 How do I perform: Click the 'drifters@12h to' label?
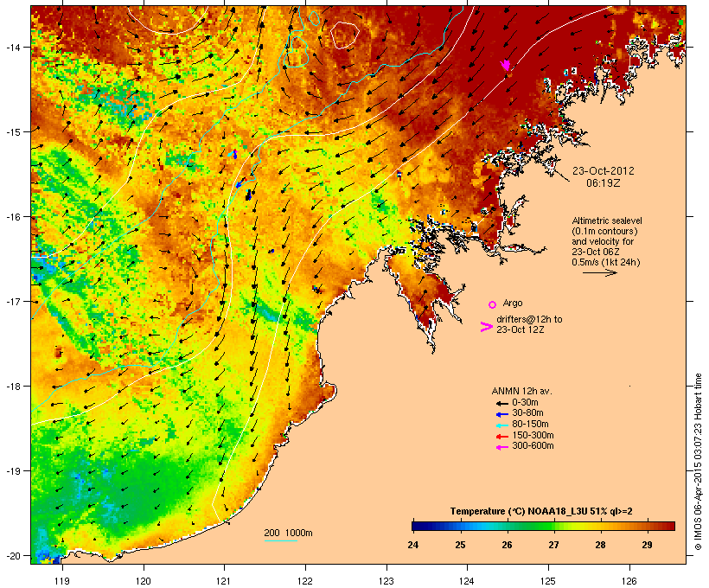point(529,319)
